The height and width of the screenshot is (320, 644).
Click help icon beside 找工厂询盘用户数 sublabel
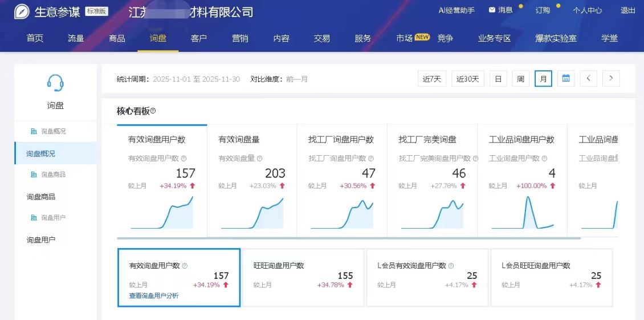(370, 159)
